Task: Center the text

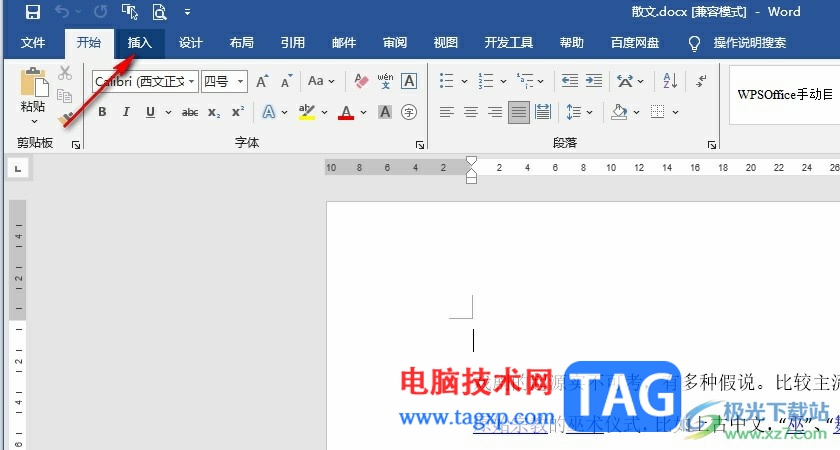Action: point(471,112)
